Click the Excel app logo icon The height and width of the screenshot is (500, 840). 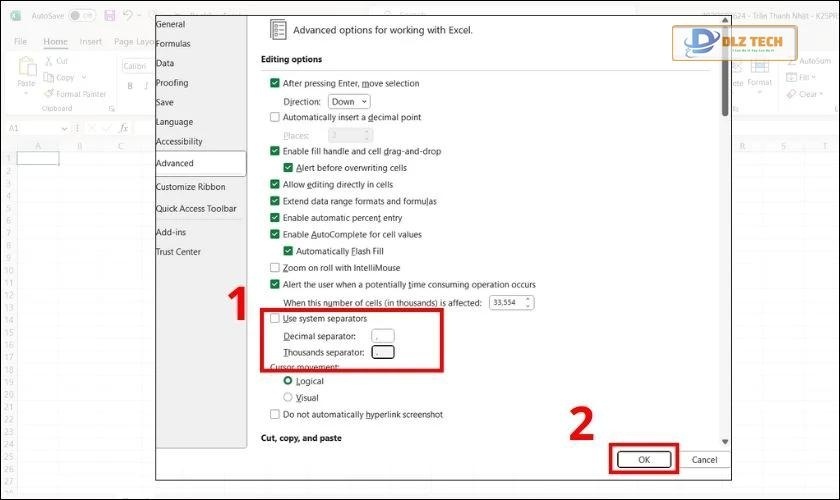point(16,17)
